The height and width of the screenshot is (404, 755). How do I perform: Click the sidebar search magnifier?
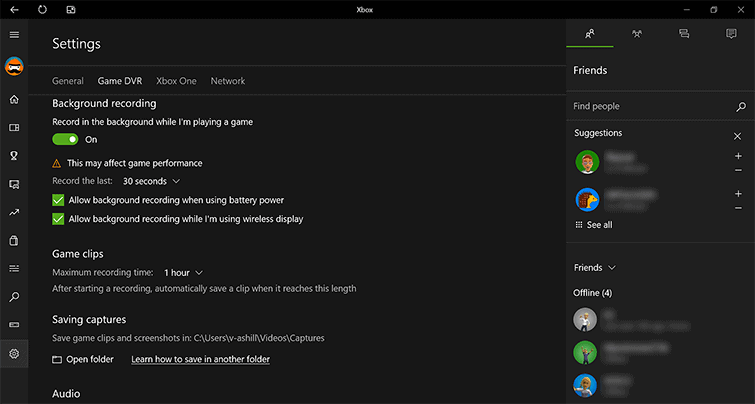[14, 297]
